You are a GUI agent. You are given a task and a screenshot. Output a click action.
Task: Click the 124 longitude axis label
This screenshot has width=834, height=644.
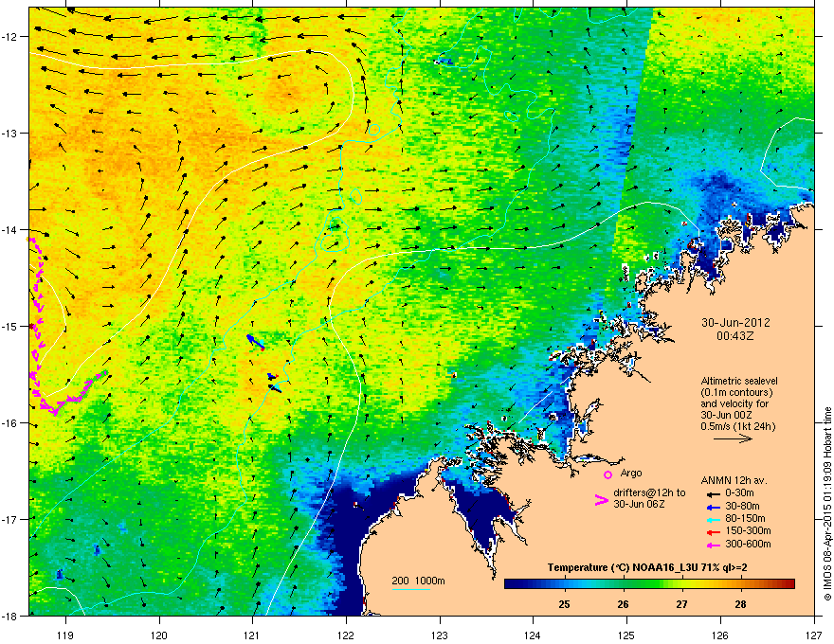tap(533, 635)
